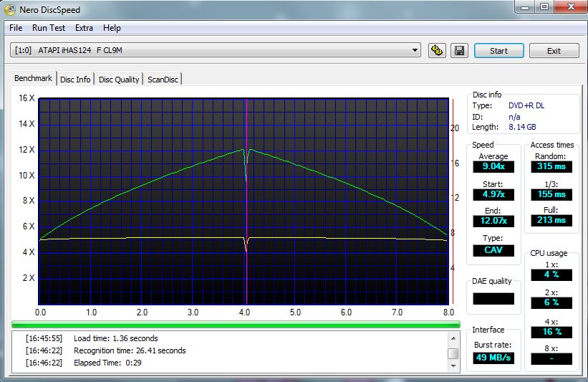Screen dimensions: 588x382
Task: Open the Help menu
Action: tap(112, 28)
